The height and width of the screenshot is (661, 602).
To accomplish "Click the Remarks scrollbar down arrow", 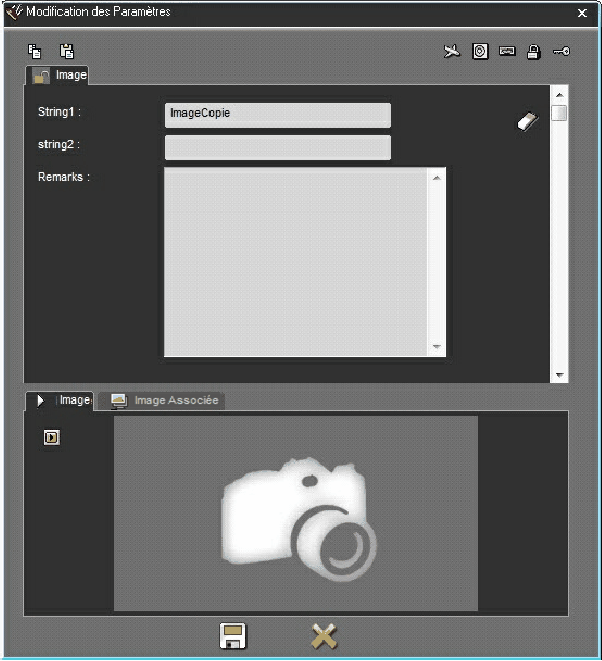I will (437, 347).
